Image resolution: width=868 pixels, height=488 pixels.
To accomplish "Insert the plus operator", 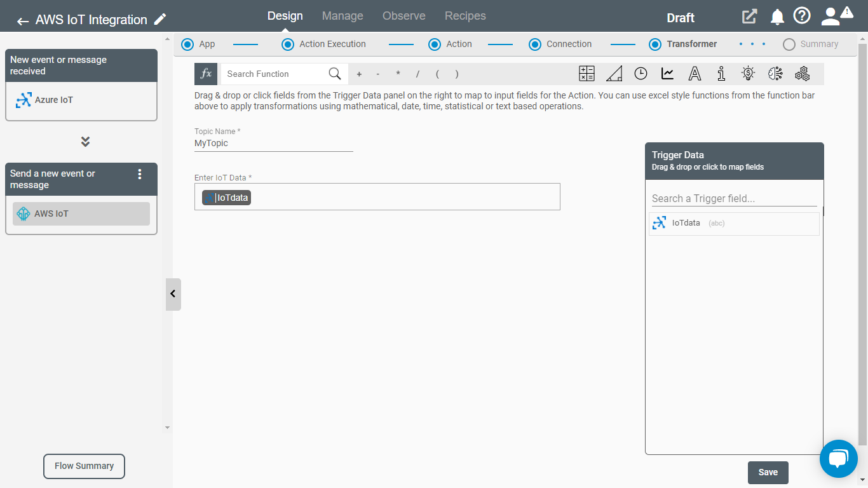I will pos(359,74).
